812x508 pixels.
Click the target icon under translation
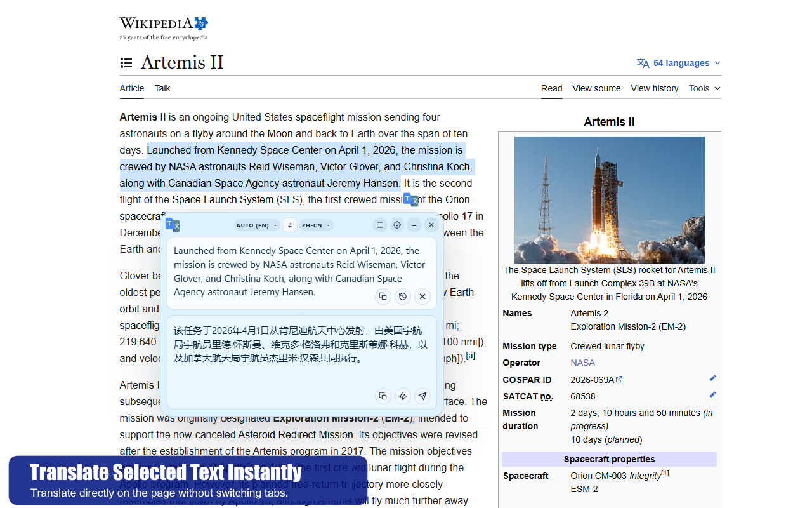(402, 396)
